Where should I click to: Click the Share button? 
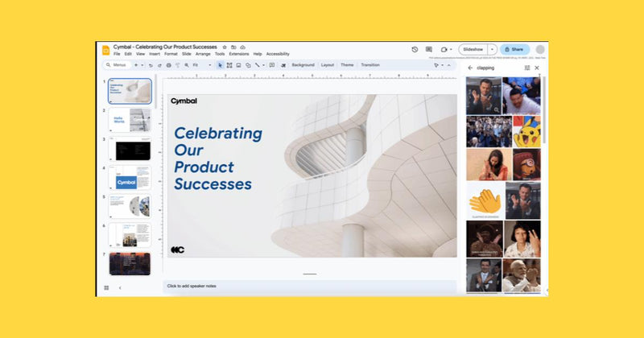514,49
